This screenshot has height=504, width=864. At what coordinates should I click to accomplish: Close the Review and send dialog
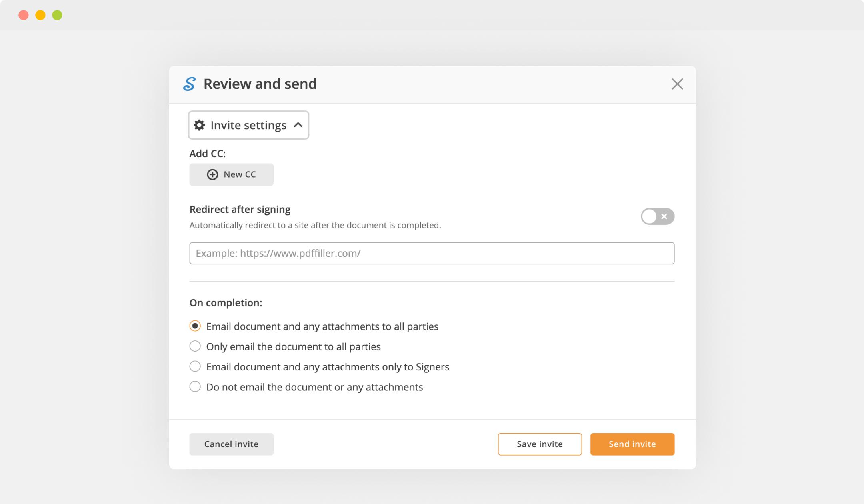[677, 84]
